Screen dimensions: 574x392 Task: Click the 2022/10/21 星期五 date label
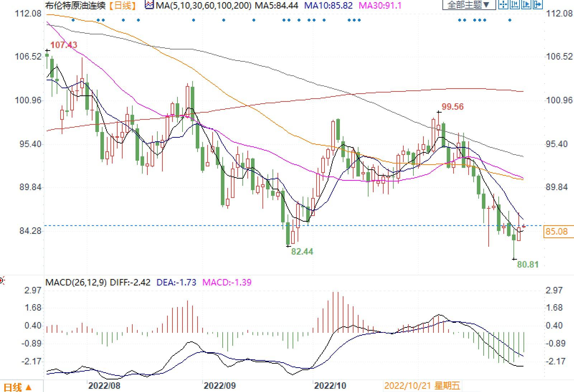click(422, 386)
